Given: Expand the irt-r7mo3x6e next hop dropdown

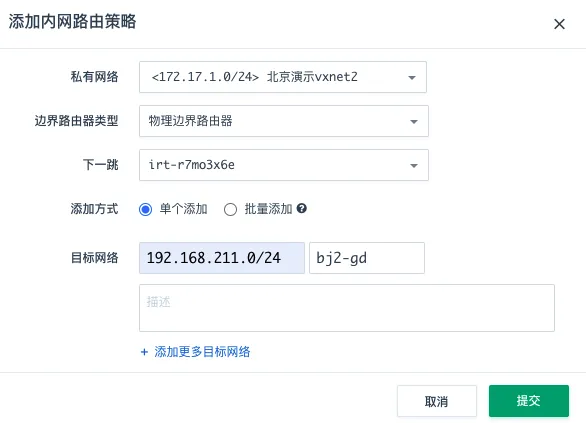Looking at the screenshot, I should tap(284, 165).
